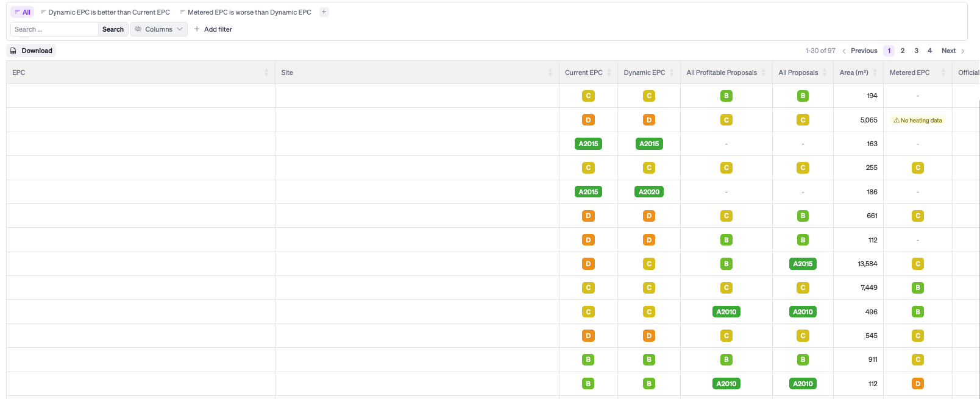Go to page 3 of results
This screenshot has width=980, height=399.
pyautogui.click(x=916, y=51)
